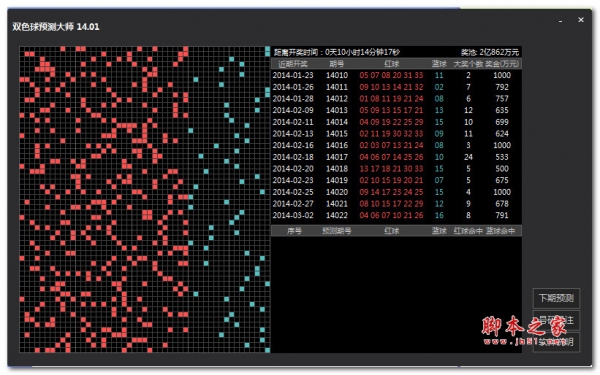Viewport: 600px width, 375px height.
Task: Click the 蓝球 header in the recent draws table
Action: (439, 64)
